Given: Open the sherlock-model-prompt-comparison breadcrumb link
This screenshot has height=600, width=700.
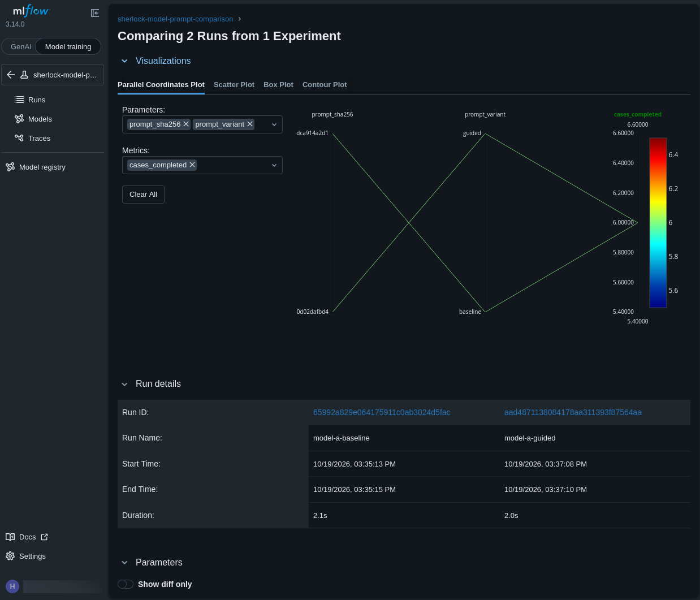Looking at the screenshot, I should tap(175, 19).
